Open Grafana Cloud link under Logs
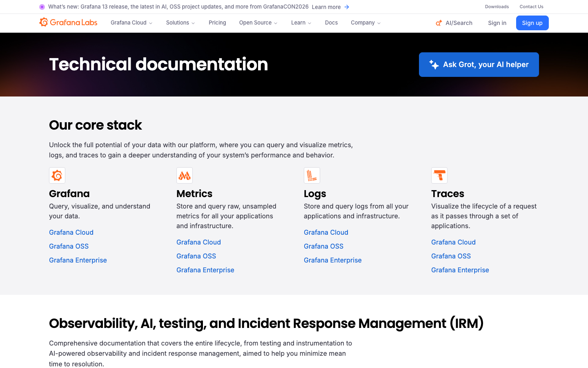The image size is (588, 368). (x=326, y=232)
